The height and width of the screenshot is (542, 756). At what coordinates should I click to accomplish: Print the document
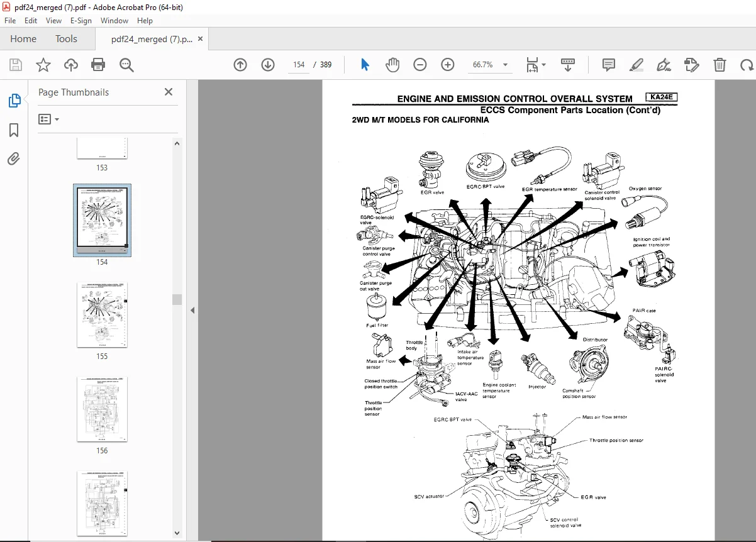(x=98, y=65)
